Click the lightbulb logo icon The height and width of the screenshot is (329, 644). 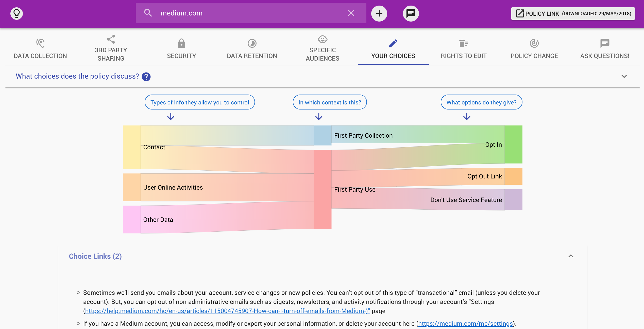[16, 13]
